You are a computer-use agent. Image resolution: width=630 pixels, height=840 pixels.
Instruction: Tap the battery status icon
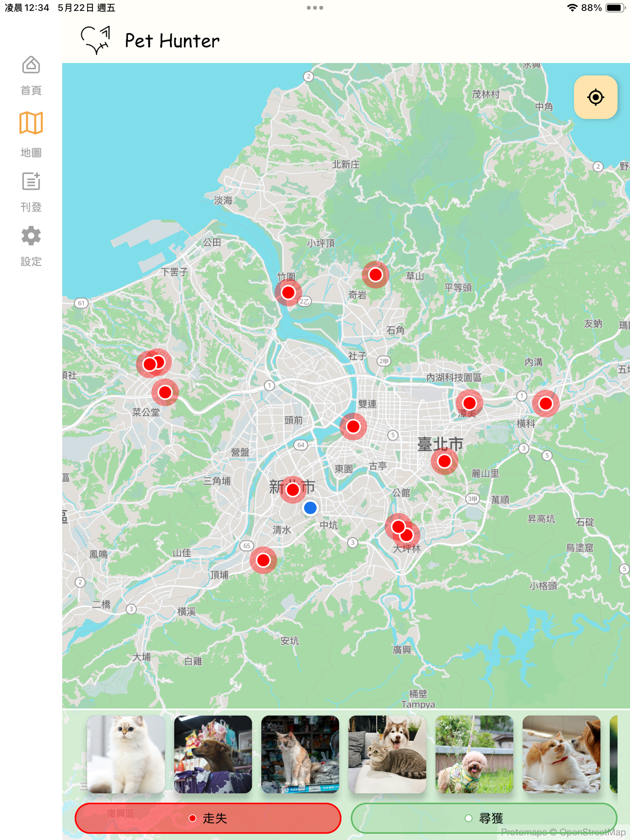pos(615,8)
